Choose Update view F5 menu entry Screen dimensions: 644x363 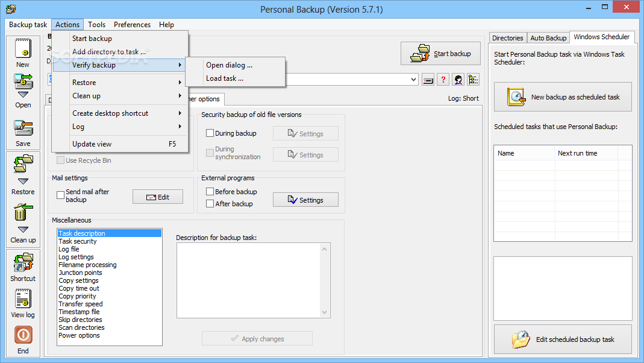(x=120, y=144)
